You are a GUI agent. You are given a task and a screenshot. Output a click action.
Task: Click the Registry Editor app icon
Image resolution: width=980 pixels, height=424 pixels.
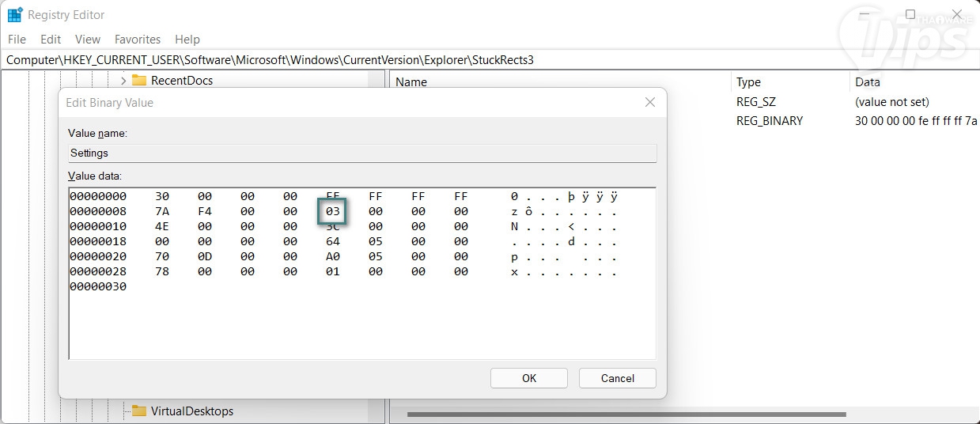(x=15, y=14)
